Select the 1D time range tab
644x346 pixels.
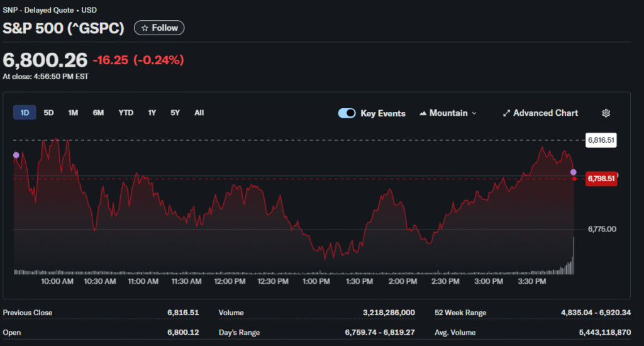(25, 113)
